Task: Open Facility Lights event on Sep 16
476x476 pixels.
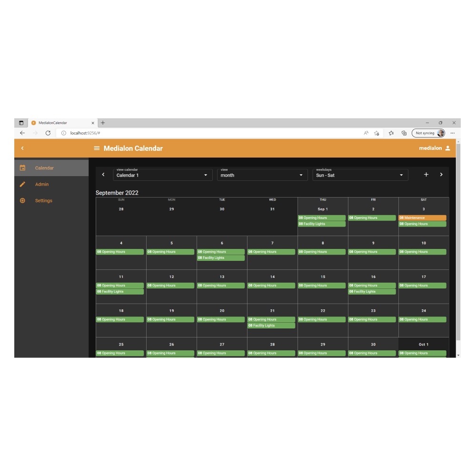Action: [x=372, y=291]
